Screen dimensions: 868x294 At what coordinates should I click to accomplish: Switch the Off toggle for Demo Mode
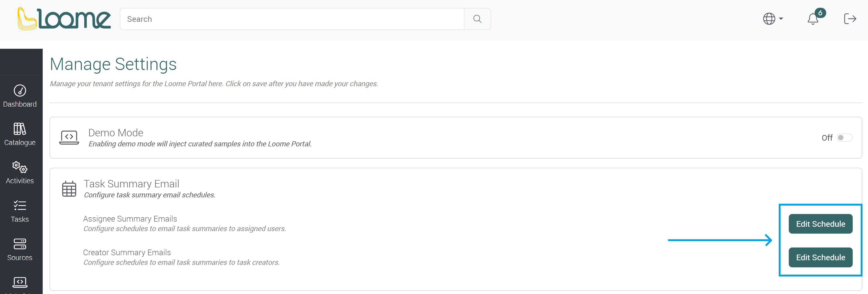tap(845, 138)
